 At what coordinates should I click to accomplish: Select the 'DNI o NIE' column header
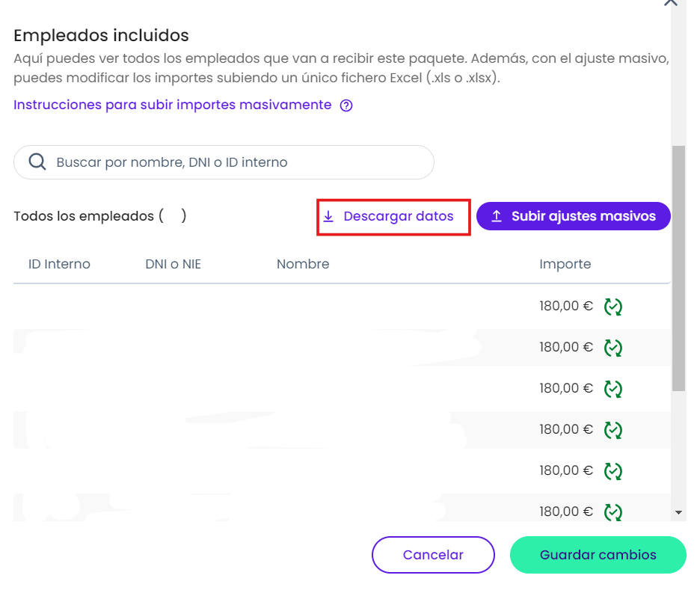[x=173, y=264]
